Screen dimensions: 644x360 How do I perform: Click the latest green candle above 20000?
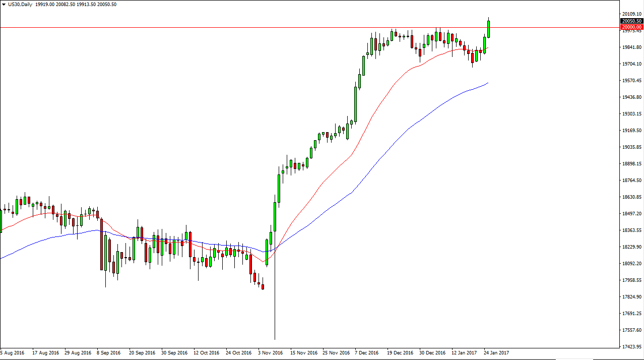(x=488, y=29)
